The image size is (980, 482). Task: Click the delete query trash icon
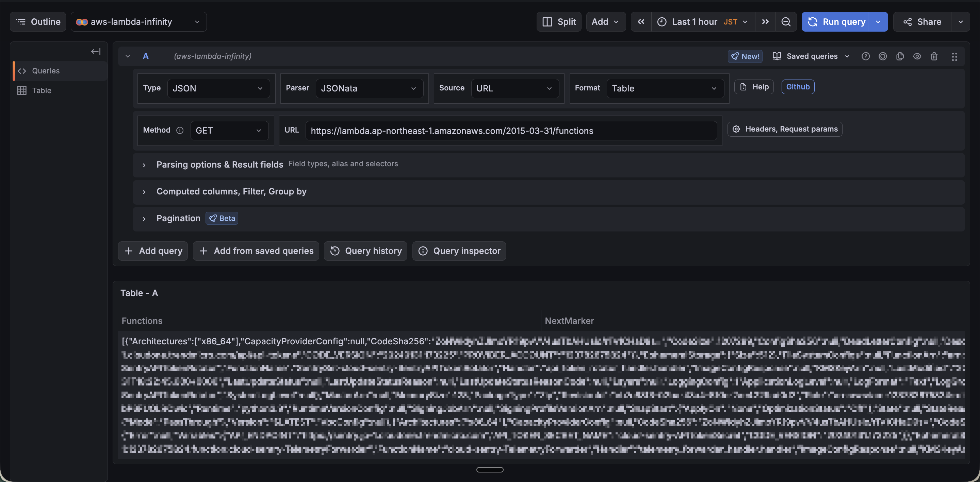pos(934,56)
